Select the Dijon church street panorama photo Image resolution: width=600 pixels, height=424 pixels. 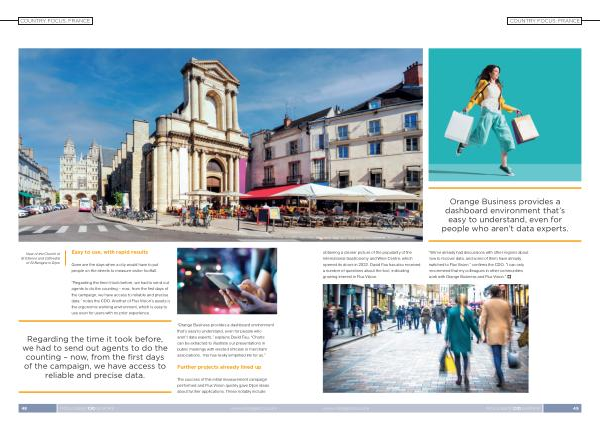[220, 145]
